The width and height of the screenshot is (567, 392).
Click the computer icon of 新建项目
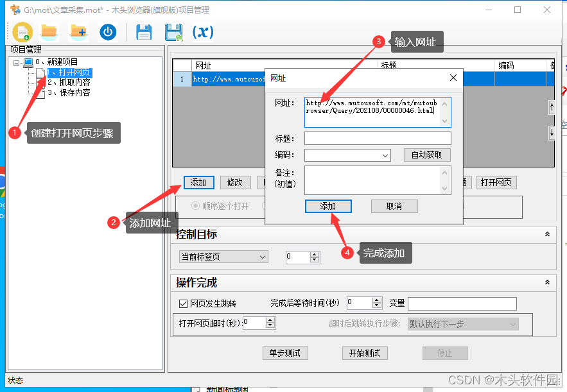28,62
